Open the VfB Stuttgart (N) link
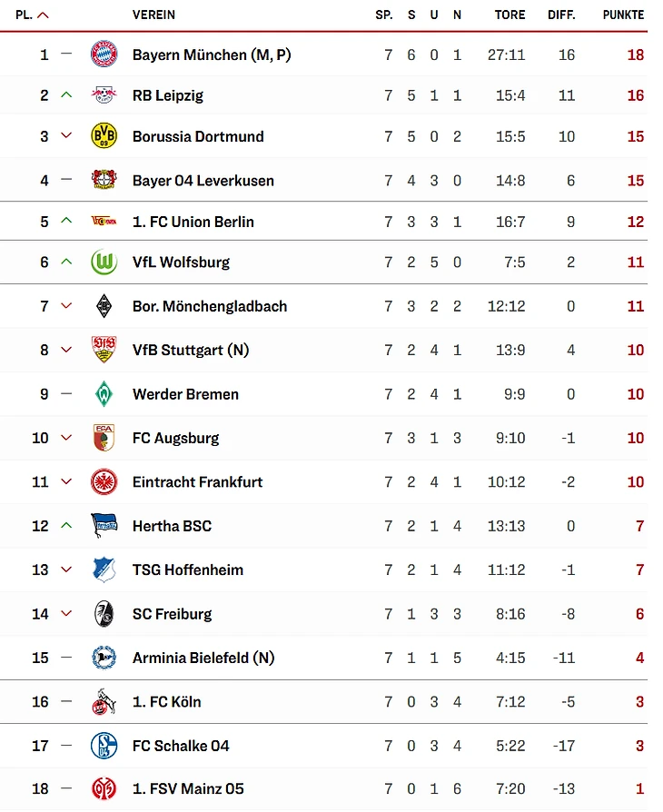Image resolution: width=663 pixels, height=812 pixels. 191,350
